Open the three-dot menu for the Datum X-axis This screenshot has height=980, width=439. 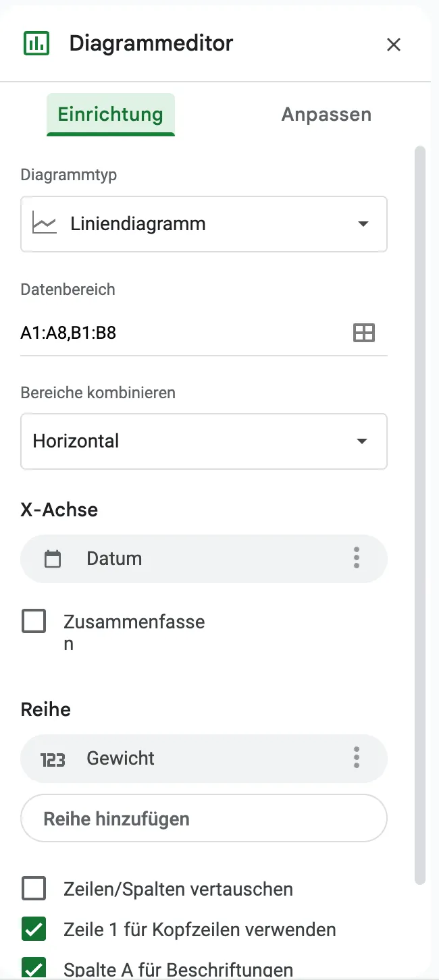[x=356, y=558]
